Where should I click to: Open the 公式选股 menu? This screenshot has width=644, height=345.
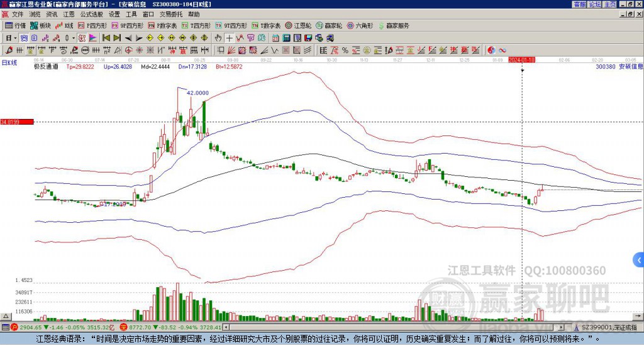point(92,14)
